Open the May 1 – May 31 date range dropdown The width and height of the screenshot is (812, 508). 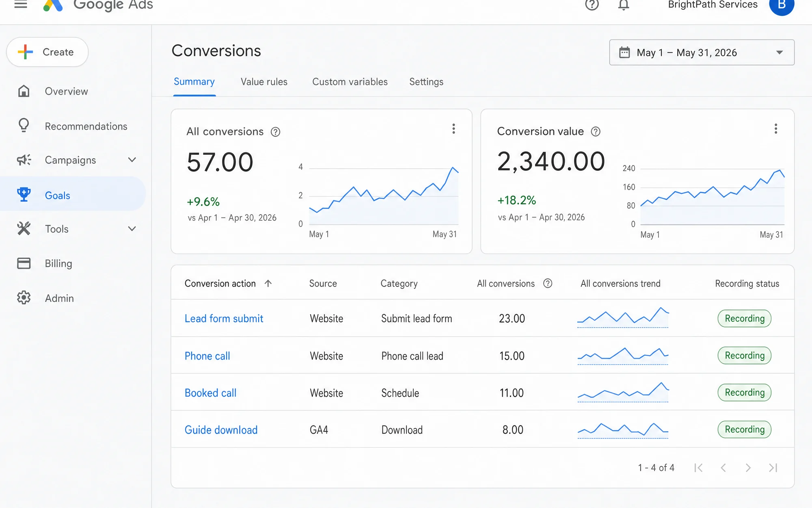tap(702, 52)
